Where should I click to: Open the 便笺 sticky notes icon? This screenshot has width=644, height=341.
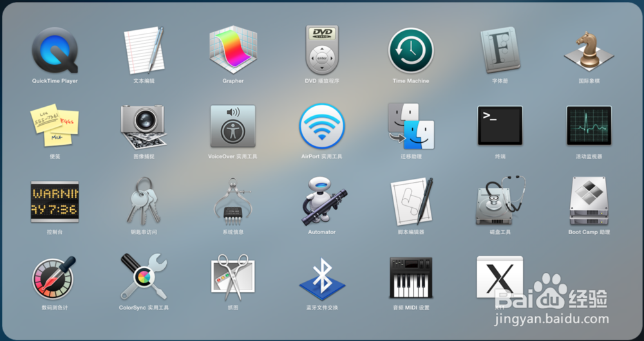click(55, 125)
